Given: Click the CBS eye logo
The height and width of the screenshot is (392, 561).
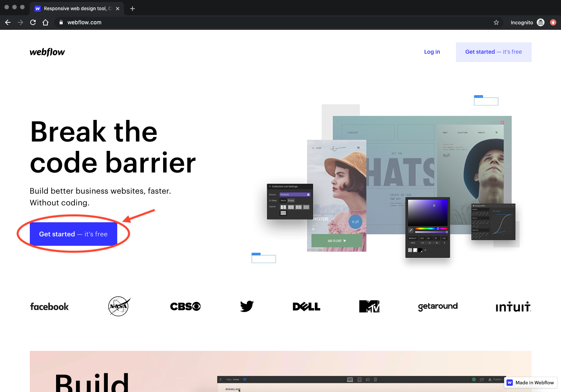Looking at the screenshot, I should 185,306.
